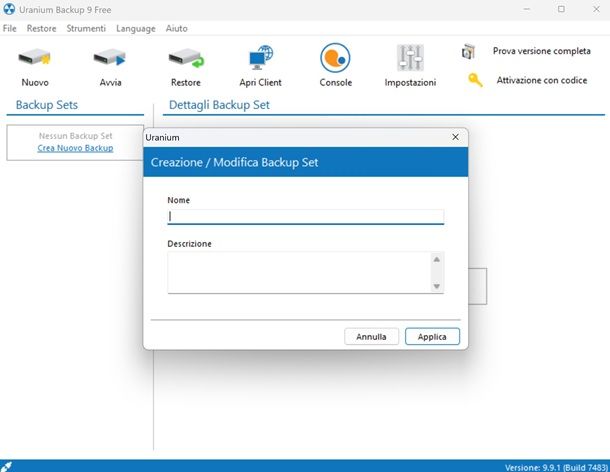This screenshot has width=610, height=472.
Task: Open the Restore toolbar icon
Action: coord(186,58)
